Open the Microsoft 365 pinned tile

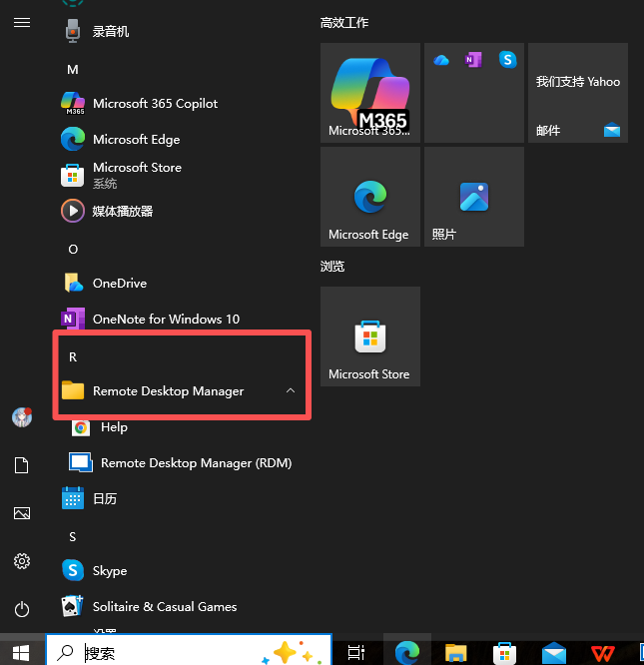click(x=370, y=93)
